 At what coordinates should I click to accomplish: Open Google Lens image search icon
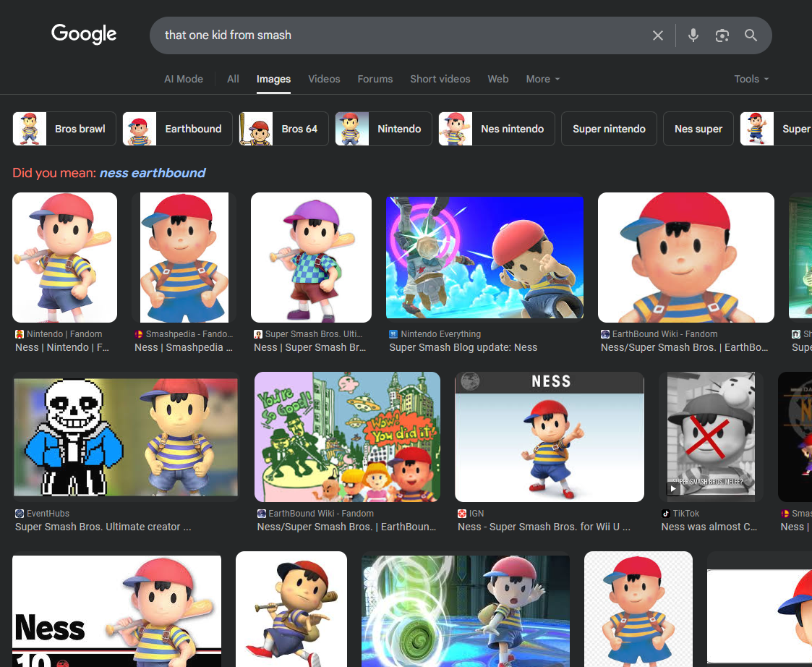[x=722, y=35]
